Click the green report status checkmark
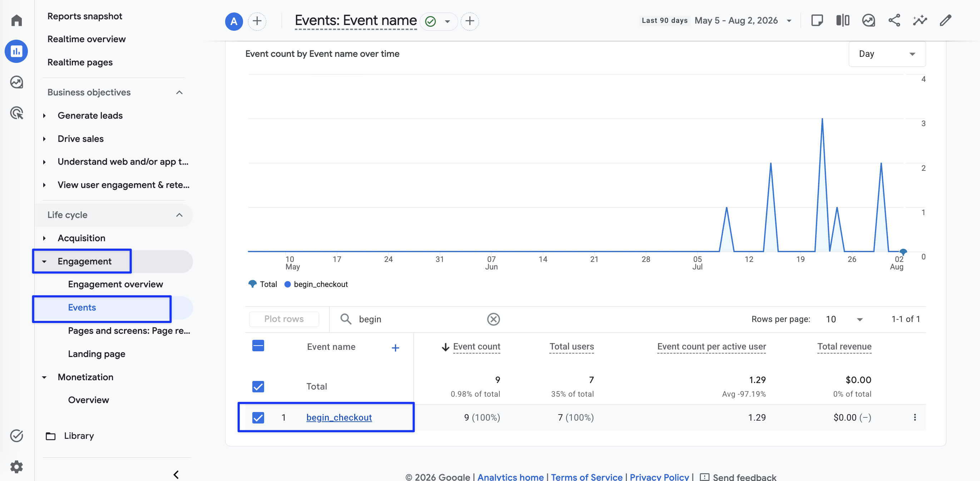 [430, 21]
